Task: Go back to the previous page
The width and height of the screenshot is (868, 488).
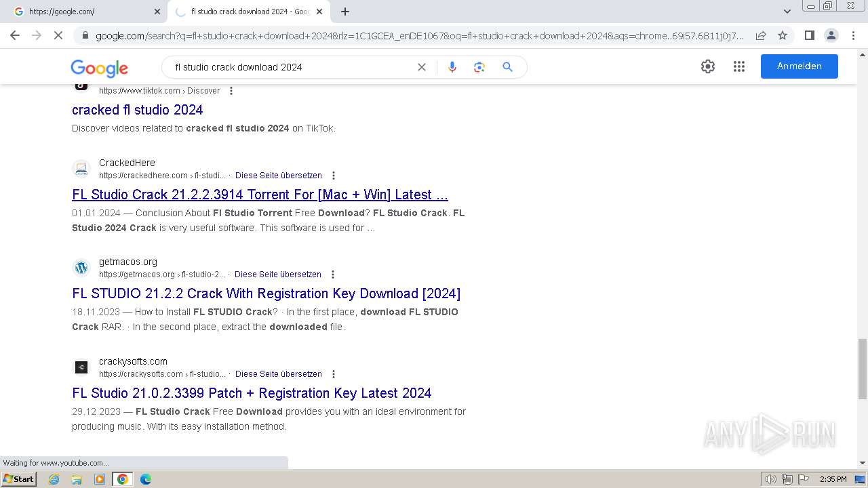Action: [15, 35]
